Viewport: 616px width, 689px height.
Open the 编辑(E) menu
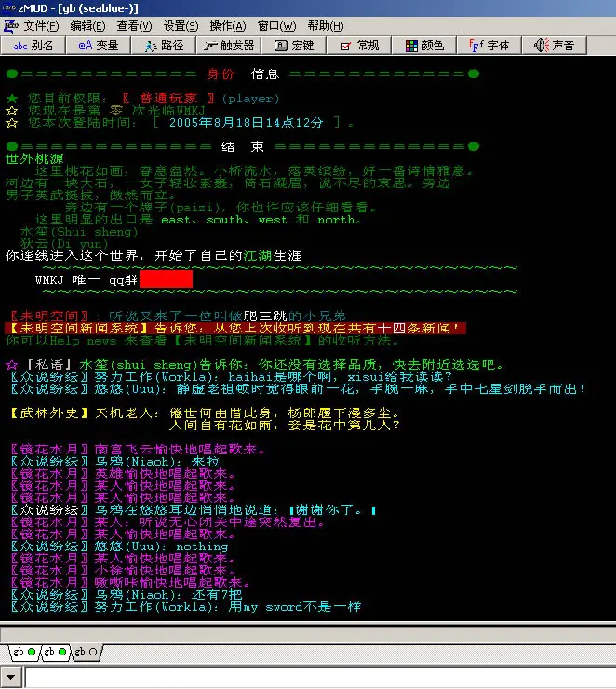[x=87, y=26]
